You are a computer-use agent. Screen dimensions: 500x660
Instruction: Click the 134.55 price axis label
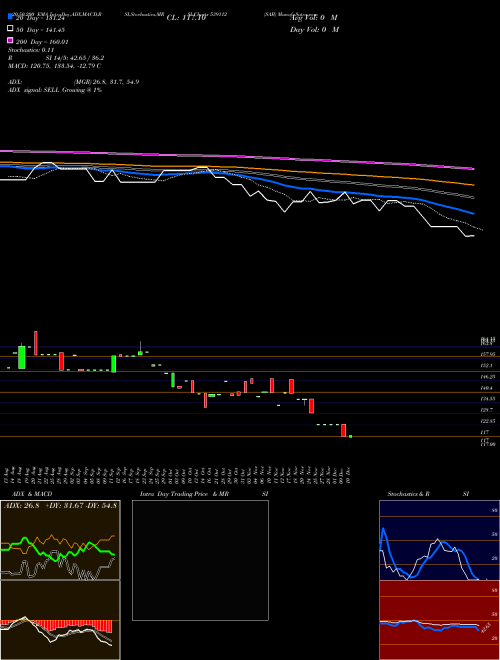pos(488,399)
